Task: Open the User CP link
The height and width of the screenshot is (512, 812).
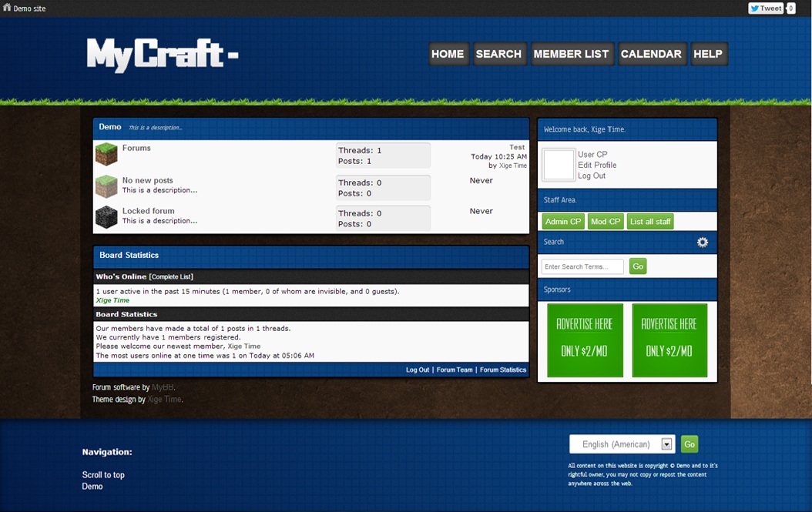Action: point(592,154)
